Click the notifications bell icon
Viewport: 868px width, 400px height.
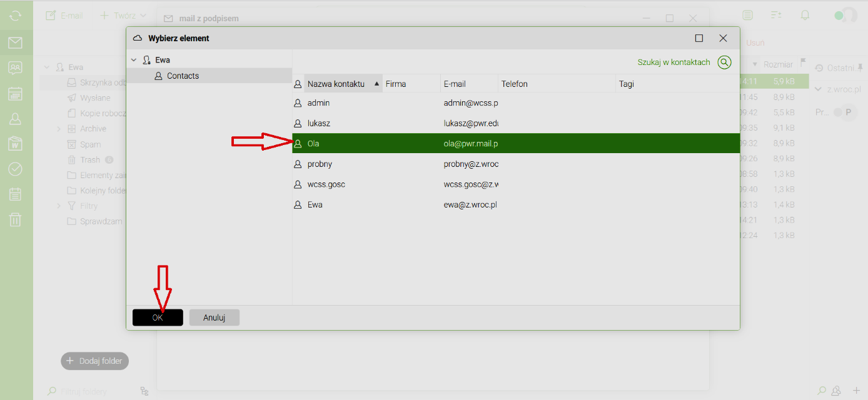coord(805,16)
